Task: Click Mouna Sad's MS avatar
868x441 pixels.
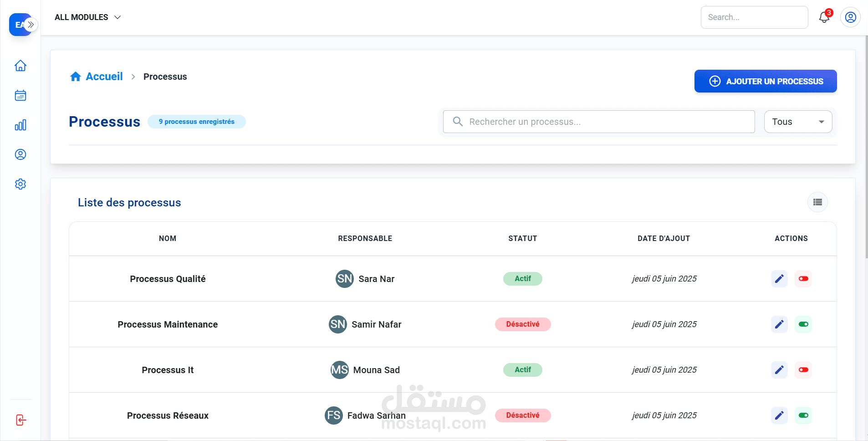Action: tap(340, 370)
